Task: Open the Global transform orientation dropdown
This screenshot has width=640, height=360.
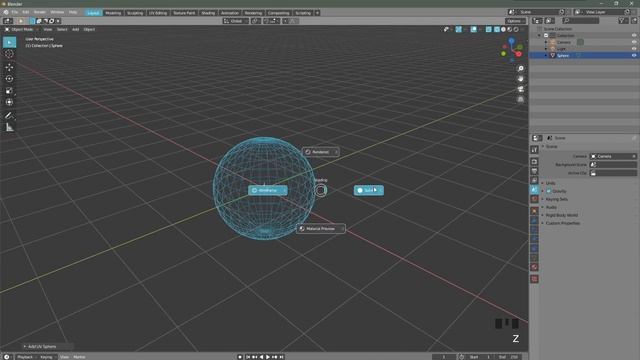Action: click(236, 21)
